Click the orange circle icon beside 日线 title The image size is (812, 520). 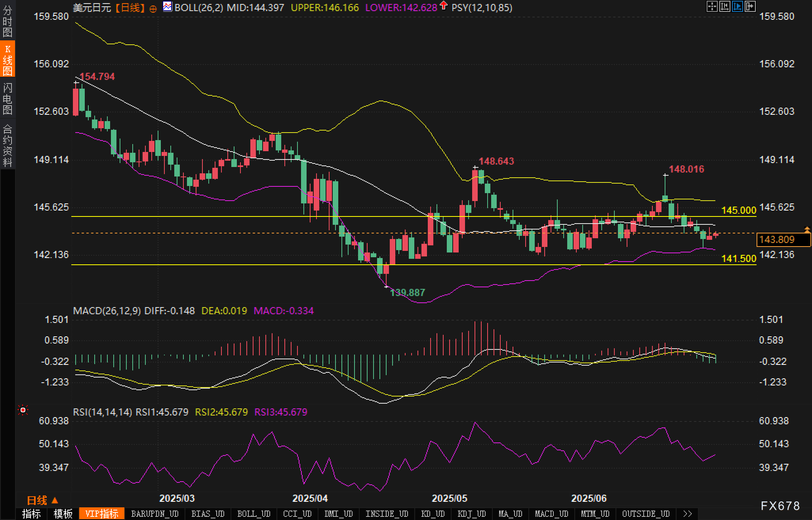pyautogui.click(x=153, y=9)
